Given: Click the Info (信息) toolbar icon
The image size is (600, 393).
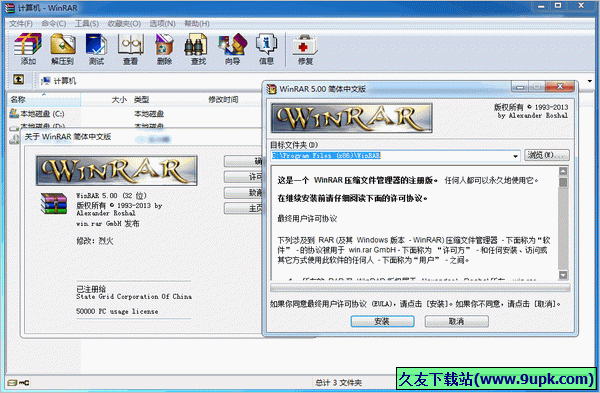Looking at the screenshot, I should [266, 49].
